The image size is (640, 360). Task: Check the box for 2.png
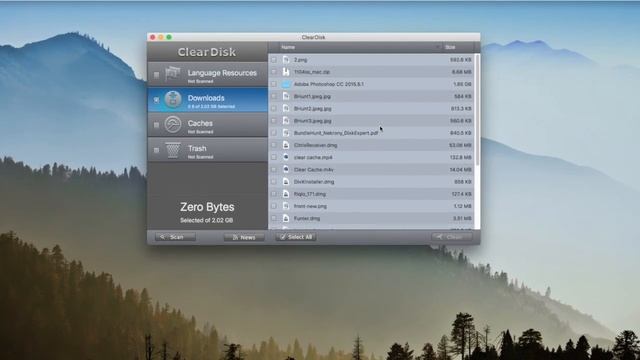(x=274, y=60)
